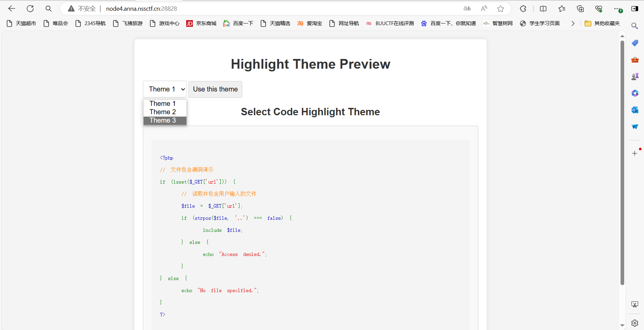This screenshot has height=330, width=644.
Task: Click the Highlight Theme Preview heading
Action: [x=311, y=64]
